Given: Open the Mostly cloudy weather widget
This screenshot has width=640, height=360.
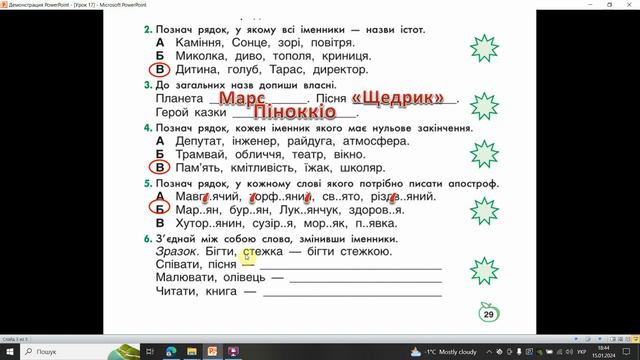Looking at the screenshot, I should [444, 351].
